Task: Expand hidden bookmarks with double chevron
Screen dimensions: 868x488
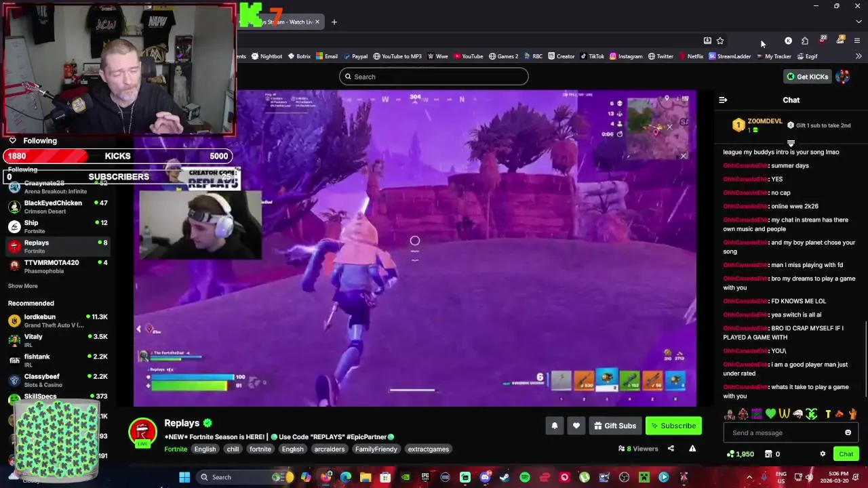Action: click(x=859, y=56)
